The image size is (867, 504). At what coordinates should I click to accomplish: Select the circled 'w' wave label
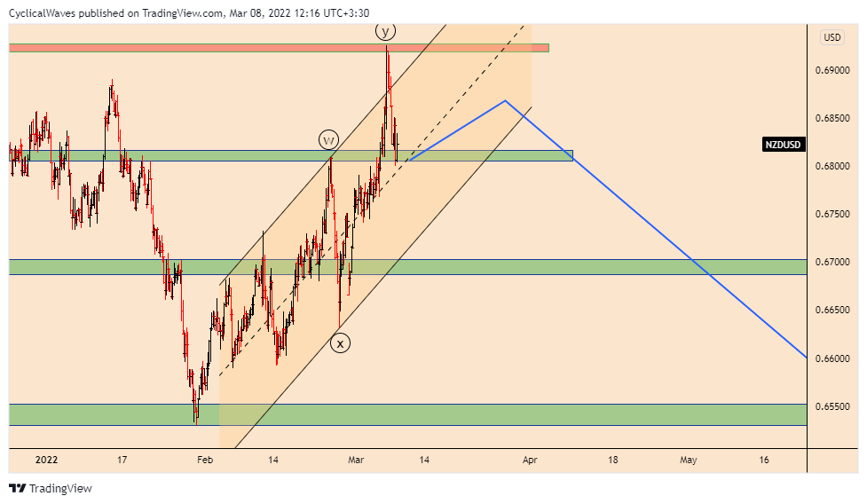[x=328, y=140]
